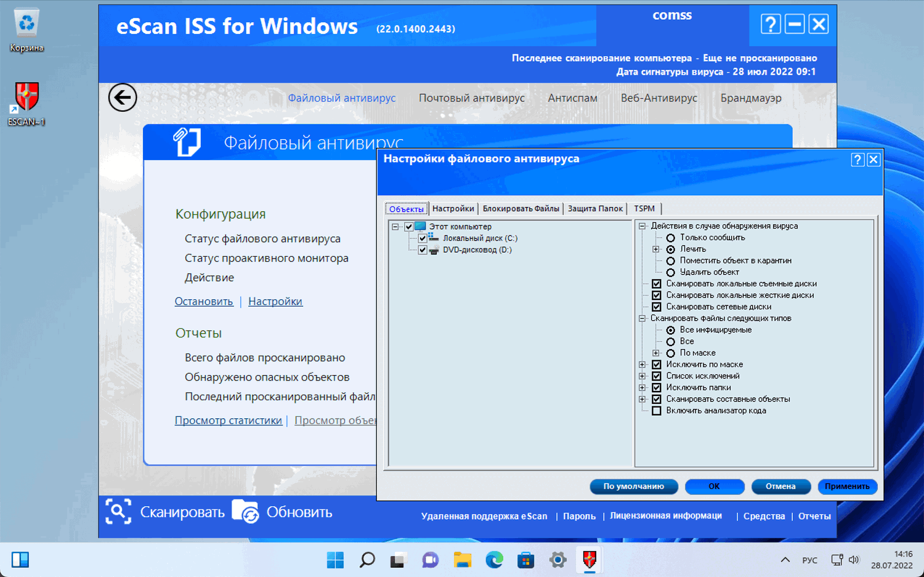Select the Корзина recycle bin desktop icon
924x577 pixels.
26,23
